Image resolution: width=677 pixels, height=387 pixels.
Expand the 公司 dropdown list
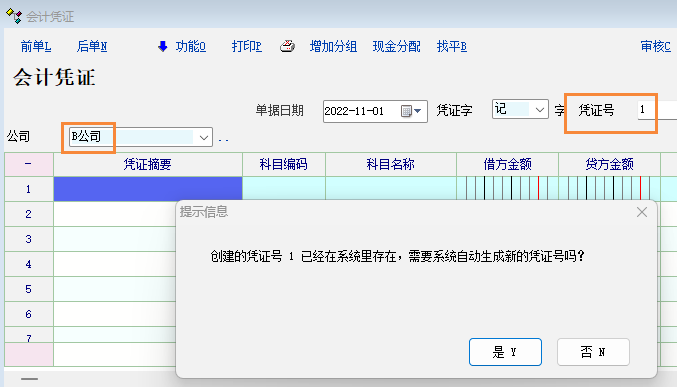pyautogui.click(x=203, y=137)
